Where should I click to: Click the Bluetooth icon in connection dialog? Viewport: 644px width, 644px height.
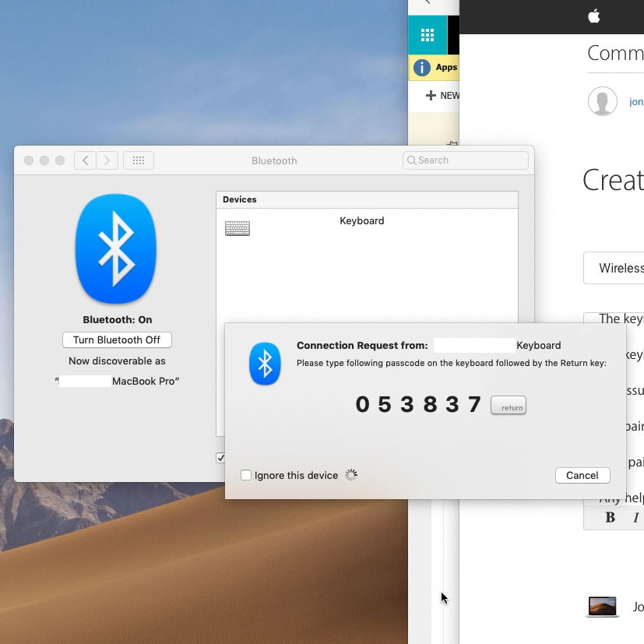[x=265, y=364]
